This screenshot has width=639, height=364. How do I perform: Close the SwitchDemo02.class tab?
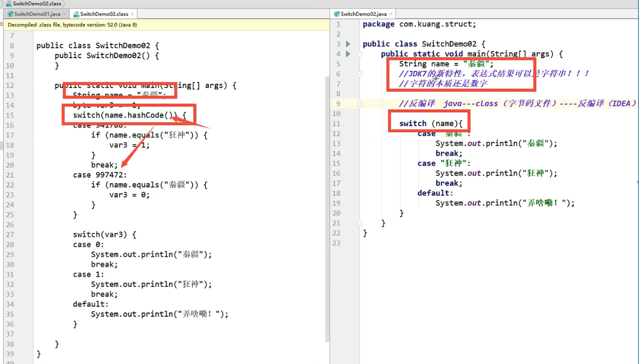[132, 14]
